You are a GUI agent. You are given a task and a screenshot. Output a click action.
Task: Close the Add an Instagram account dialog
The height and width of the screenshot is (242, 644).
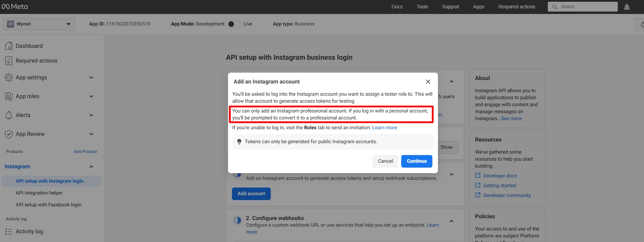pos(428,82)
